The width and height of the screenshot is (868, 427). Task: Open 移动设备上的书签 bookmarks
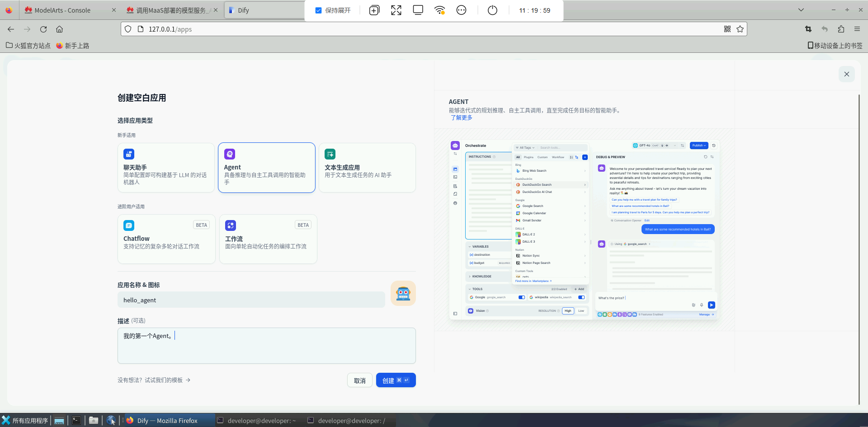[x=835, y=46]
